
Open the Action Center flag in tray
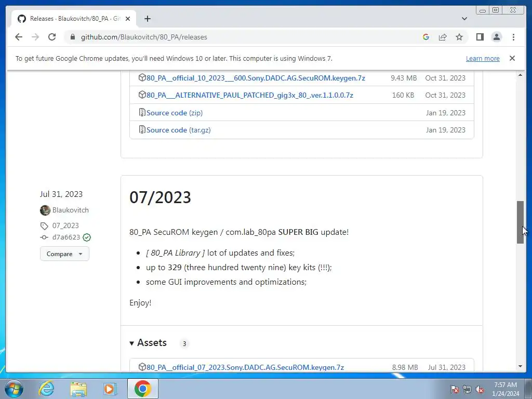click(455, 390)
